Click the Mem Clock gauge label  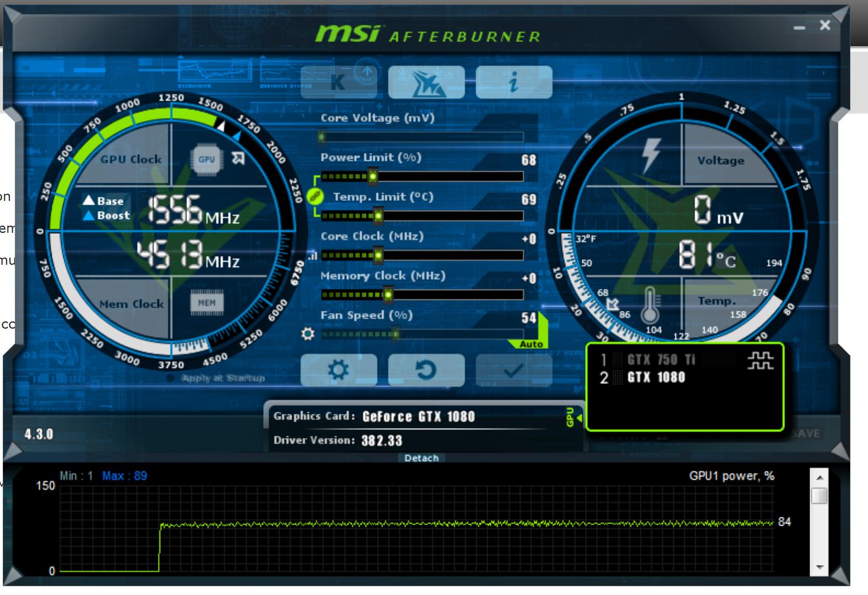click(132, 304)
